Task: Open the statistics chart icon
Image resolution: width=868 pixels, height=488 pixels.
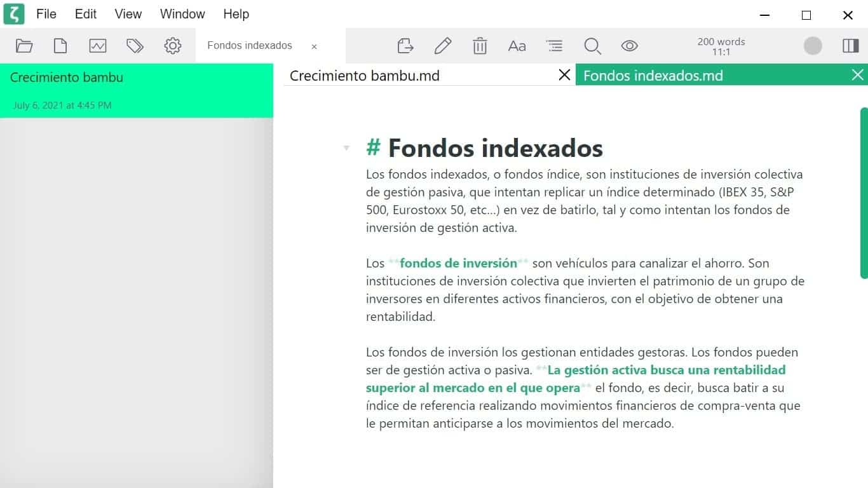Action: pyautogui.click(x=98, y=46)
